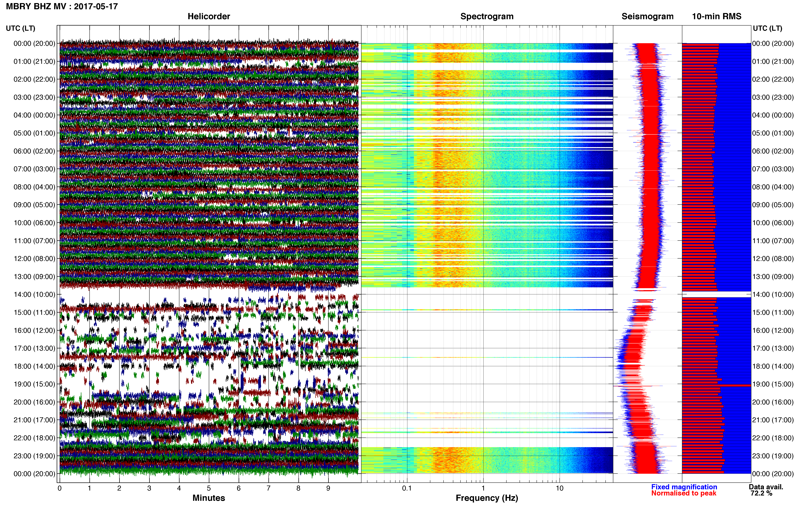Click 19:00 (15:00) on the RMS-side time axis
The height and width of the screenshot is (508, 812).
point(773,384)
